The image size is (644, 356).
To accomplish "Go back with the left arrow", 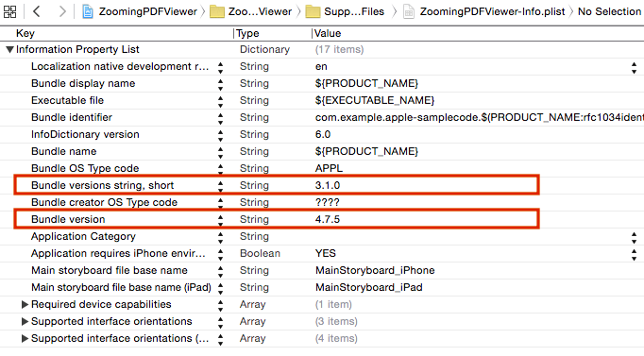I will point(37,11).
